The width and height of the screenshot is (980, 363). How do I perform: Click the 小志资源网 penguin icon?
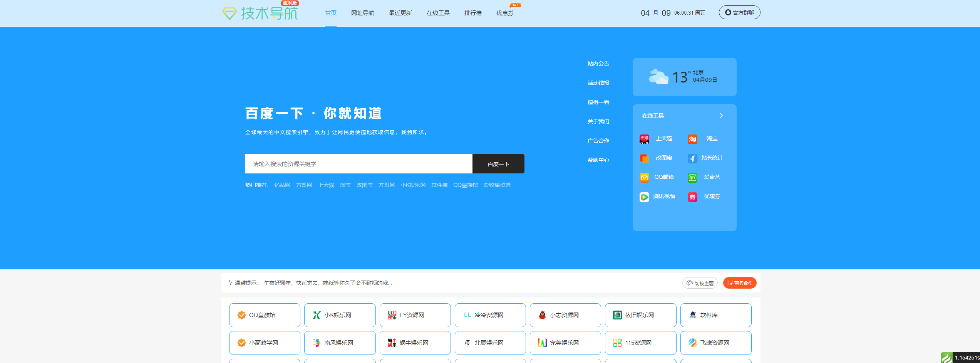point(542,315)
